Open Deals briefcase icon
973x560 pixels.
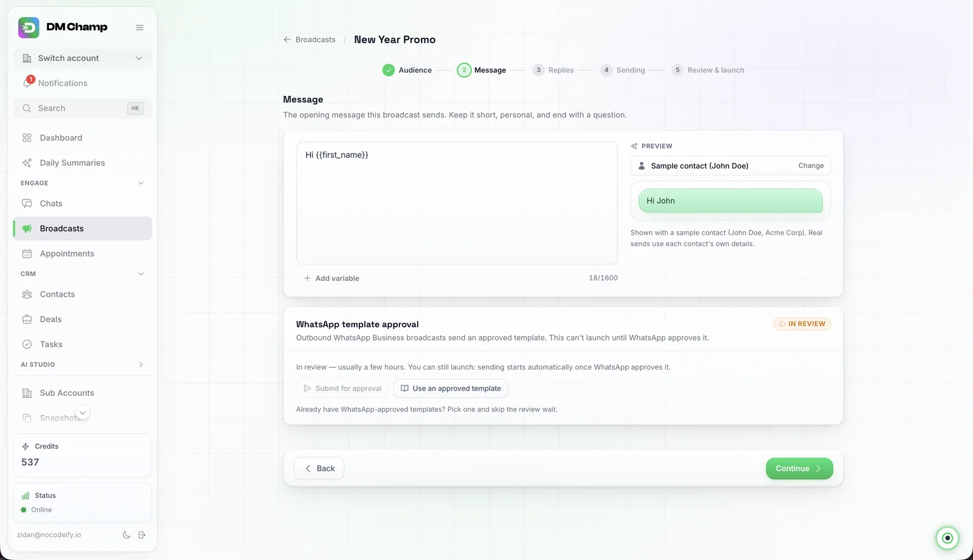pyautogui.click(x=27, y=319)
